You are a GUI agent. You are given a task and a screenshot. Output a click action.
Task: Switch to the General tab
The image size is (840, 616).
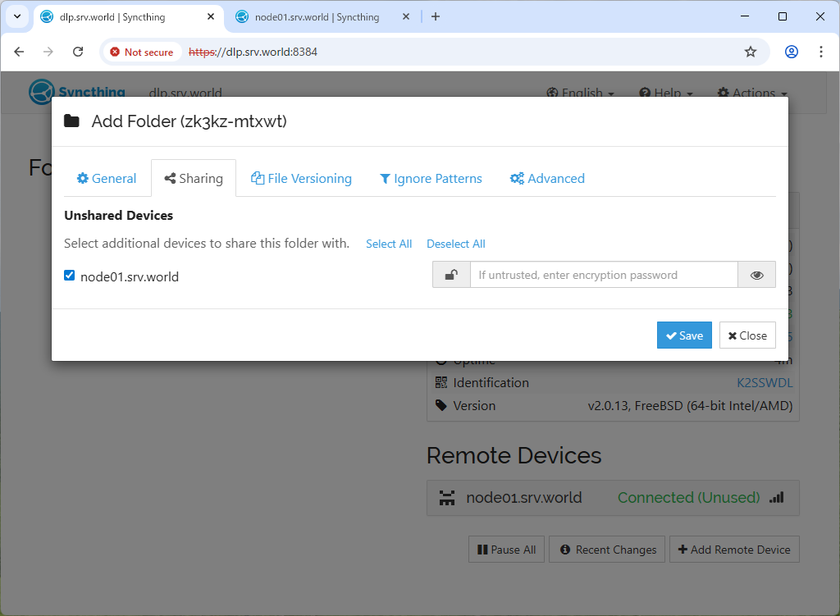coord(107,179)
